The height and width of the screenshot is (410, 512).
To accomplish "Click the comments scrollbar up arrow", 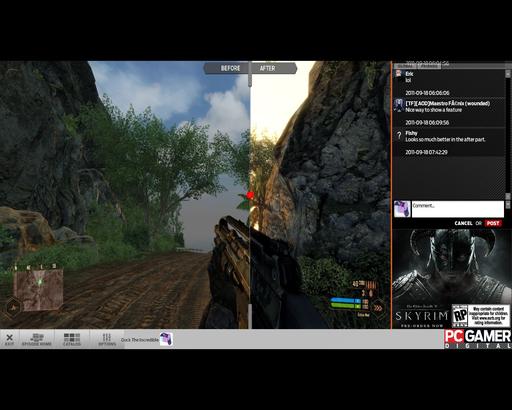I will coord(508,73).
